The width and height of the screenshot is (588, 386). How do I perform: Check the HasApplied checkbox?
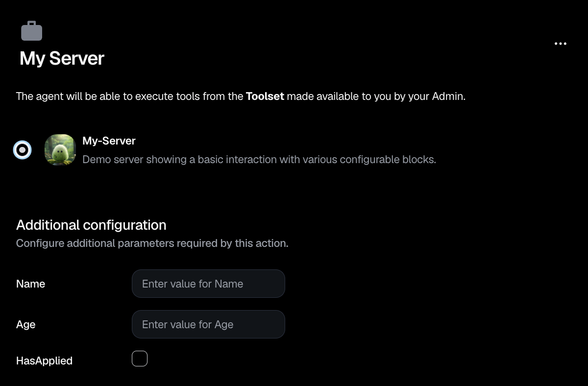point(140,359)
